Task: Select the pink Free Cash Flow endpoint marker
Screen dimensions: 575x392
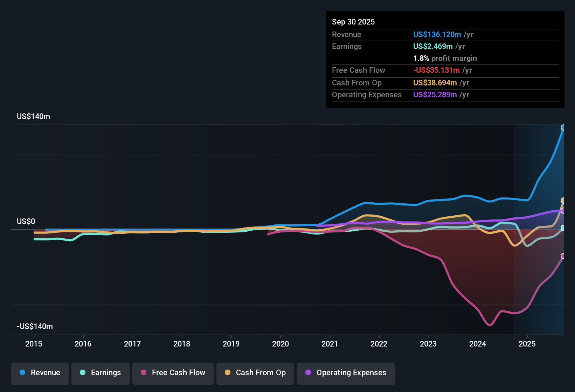Action: (563, 257)
